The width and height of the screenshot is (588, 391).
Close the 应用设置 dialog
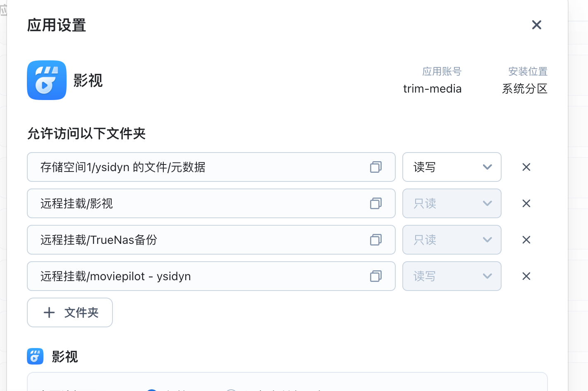(x=536, y=25)
